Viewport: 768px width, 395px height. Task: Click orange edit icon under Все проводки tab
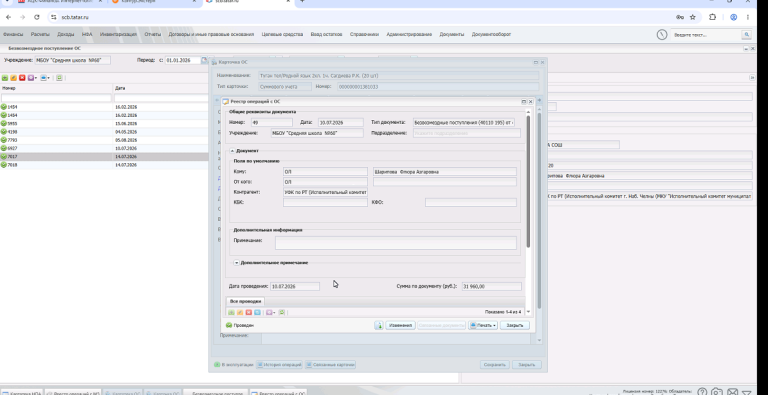point(240,312)
